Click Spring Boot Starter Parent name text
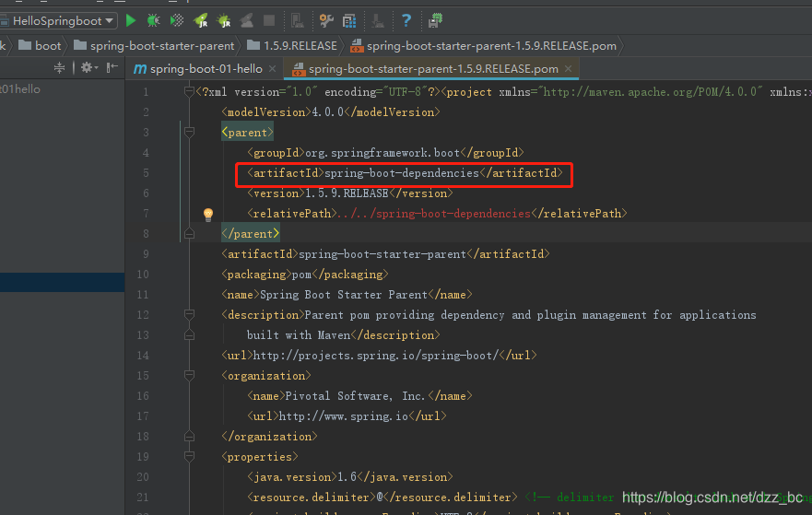 pyautogui.click(x=344, y=295)
